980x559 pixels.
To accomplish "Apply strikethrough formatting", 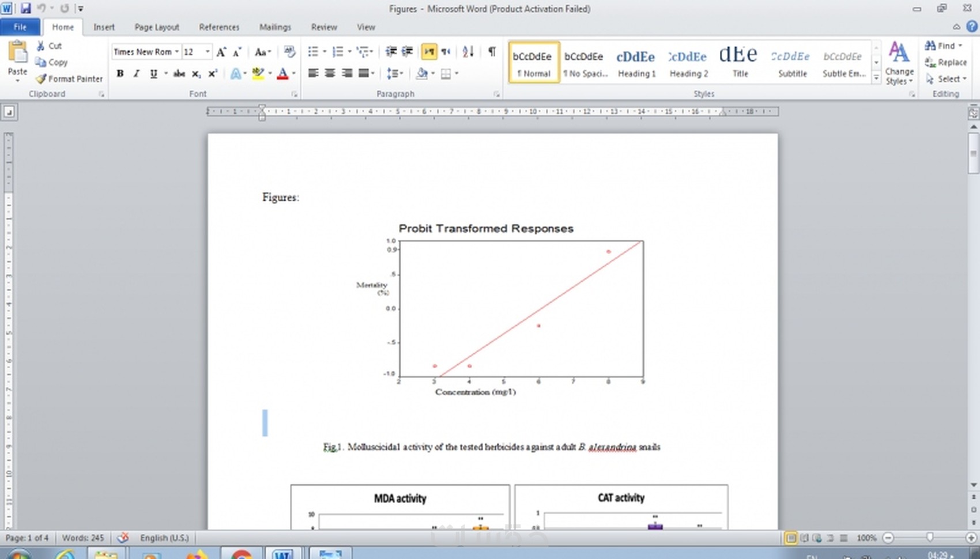I will [x=179, y=73].
